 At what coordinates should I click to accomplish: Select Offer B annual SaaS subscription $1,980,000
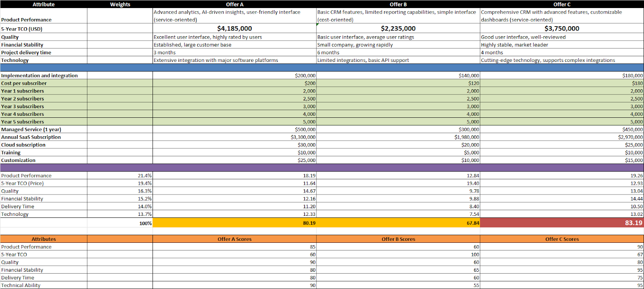pos(398,137)
